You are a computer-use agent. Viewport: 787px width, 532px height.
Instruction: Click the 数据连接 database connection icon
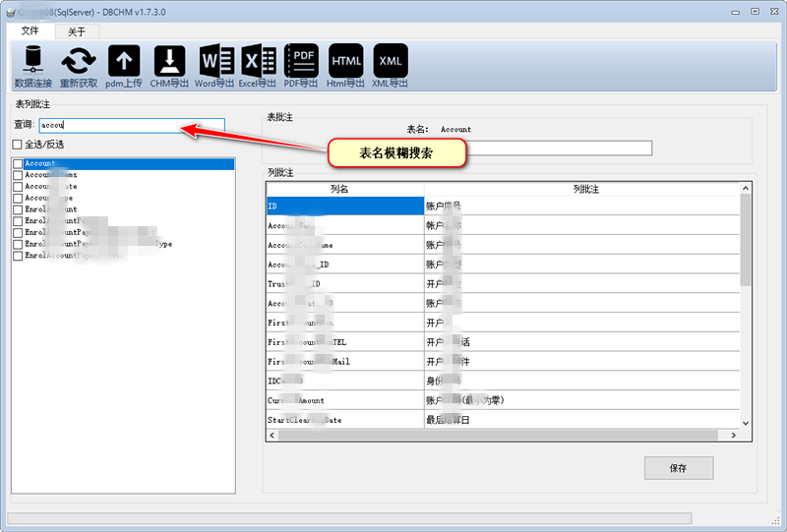tap(33, 62)
